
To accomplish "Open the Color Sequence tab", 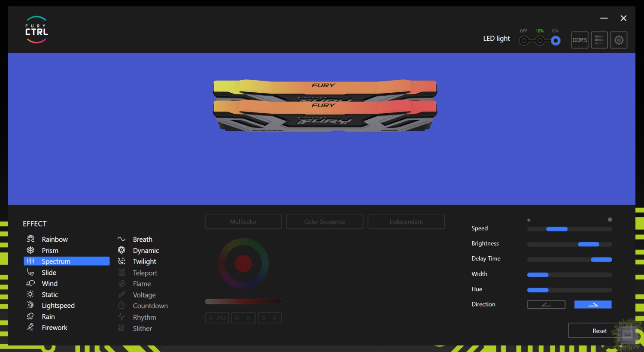I will (x=325, y=222).
